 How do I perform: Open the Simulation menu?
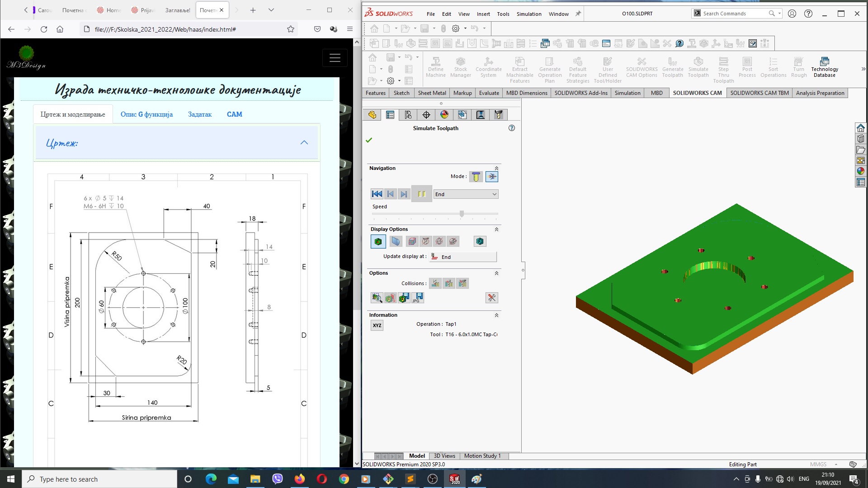point(529,14)
